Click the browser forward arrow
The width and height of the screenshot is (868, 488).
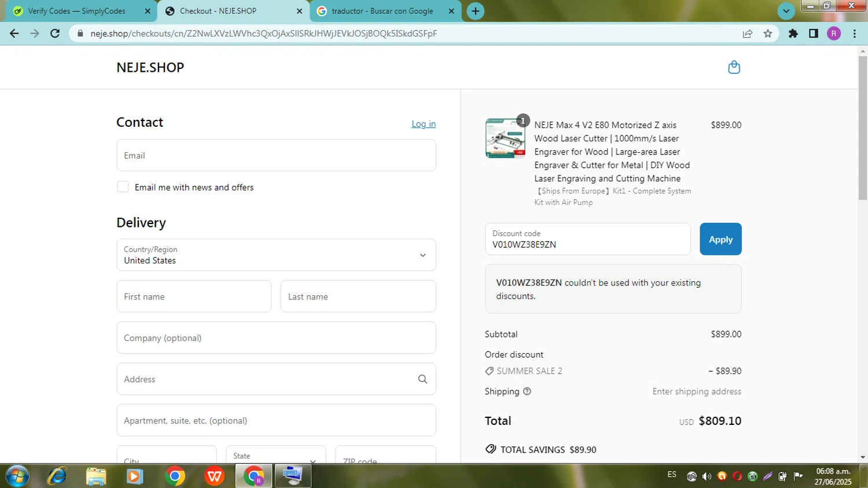click(35, 34)
